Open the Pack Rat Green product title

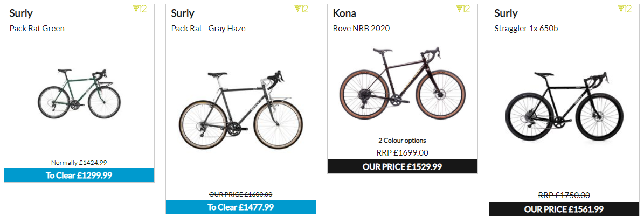click(37, 29)
